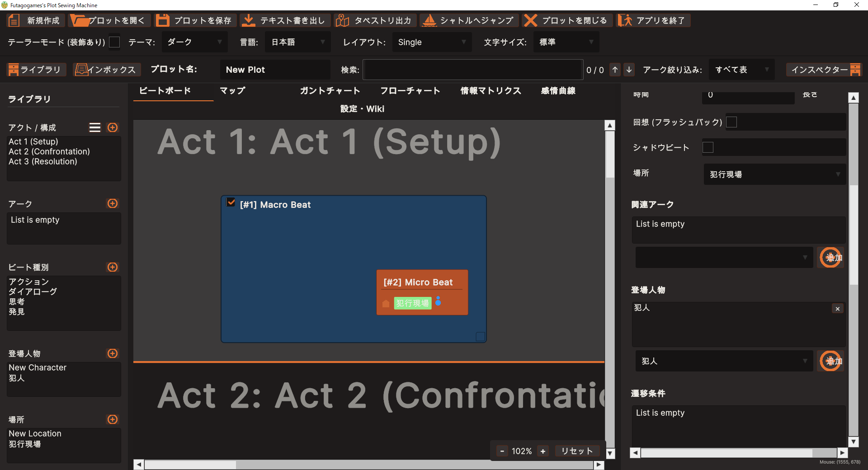Click the beat board vertical scrollbar thumb
The image size is (868, 470).
[x=610, y=154]
